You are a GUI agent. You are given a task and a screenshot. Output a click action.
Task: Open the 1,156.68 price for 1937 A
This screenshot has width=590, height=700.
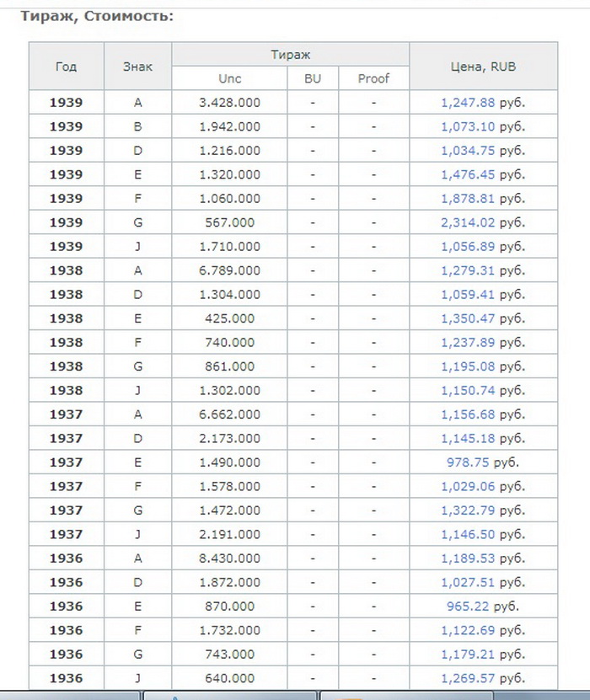coord(468,414)
